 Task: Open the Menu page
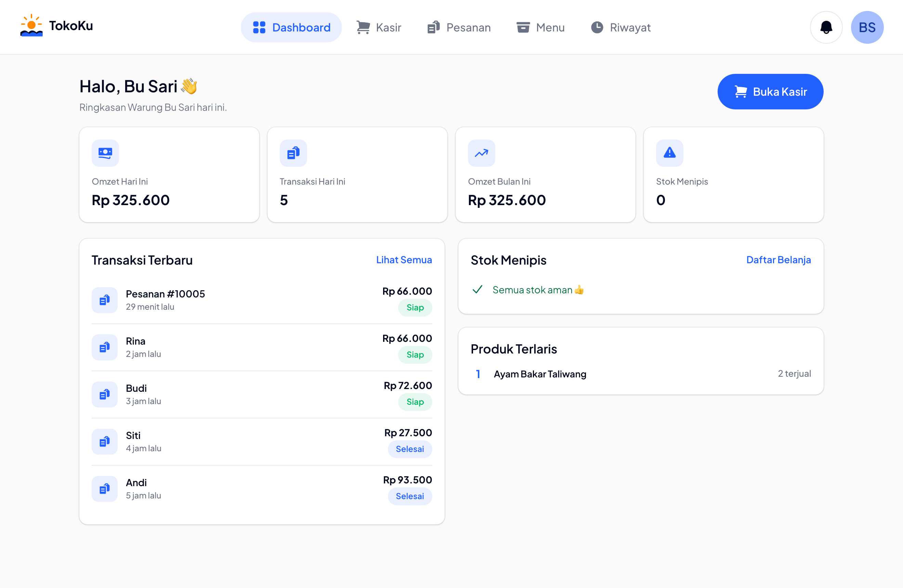[540, 27]
